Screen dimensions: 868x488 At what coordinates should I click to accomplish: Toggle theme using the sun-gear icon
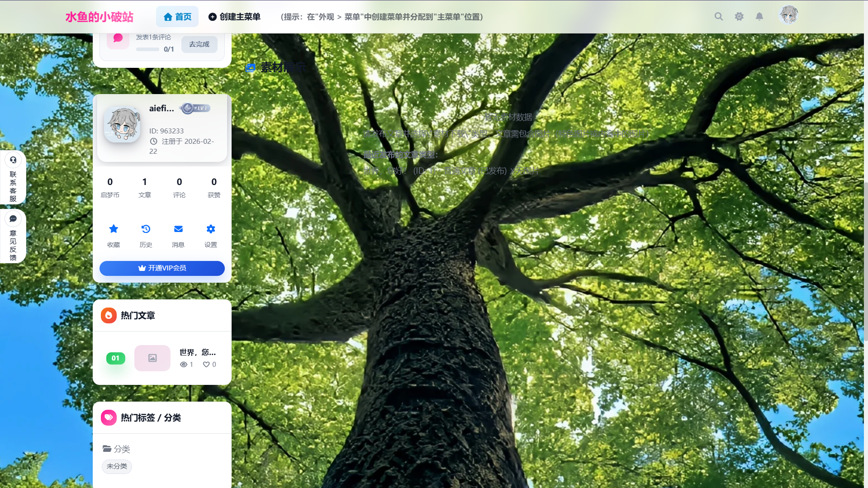(739, 17)
